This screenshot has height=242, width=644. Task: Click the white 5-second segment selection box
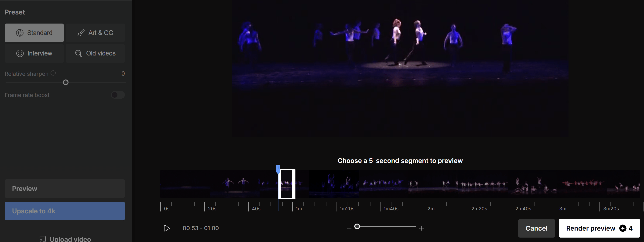[x=287, y=184]
